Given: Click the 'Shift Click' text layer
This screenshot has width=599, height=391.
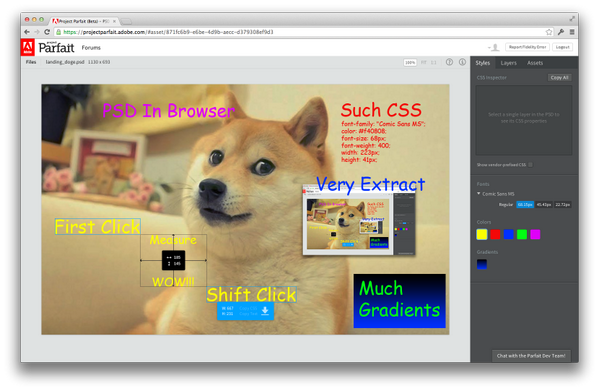Looking at the screenshot, I should [x=251, y=294].
